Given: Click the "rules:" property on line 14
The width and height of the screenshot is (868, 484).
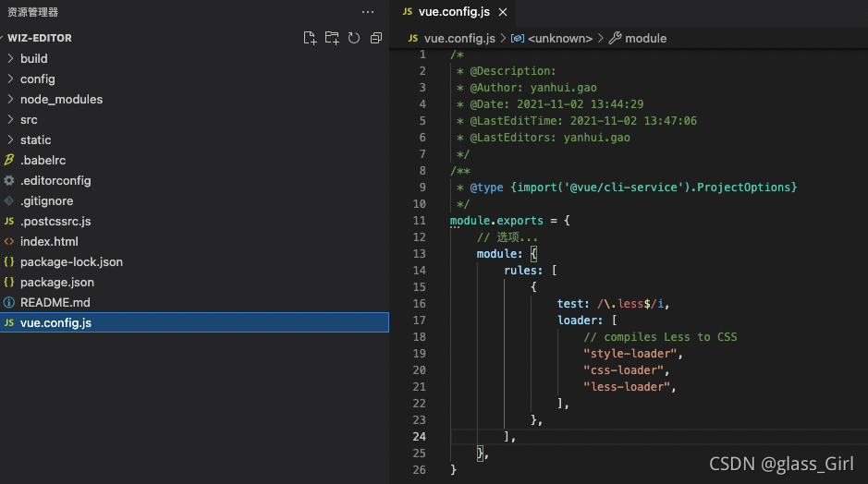Looking at the screenshot, I should (523, 271).
